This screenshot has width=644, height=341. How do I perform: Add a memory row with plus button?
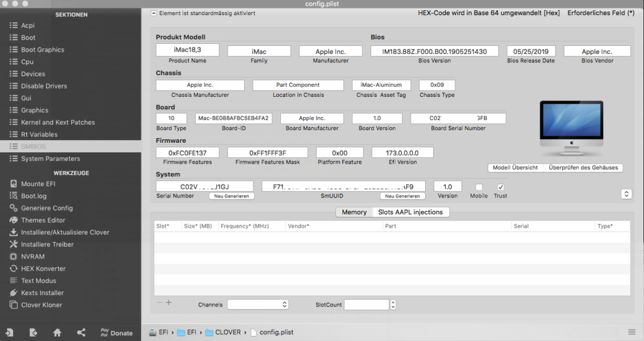pos(169,303)
